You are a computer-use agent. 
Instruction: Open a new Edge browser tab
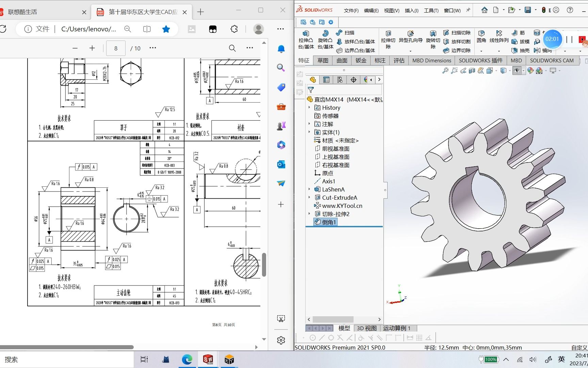tap(200, 12)
